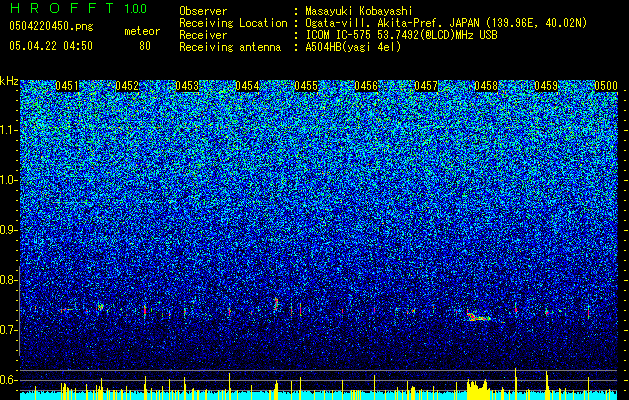Click the 'Receiving Location' label
Viewport: 629px width, 400px height.
click(x=233, y=23)
